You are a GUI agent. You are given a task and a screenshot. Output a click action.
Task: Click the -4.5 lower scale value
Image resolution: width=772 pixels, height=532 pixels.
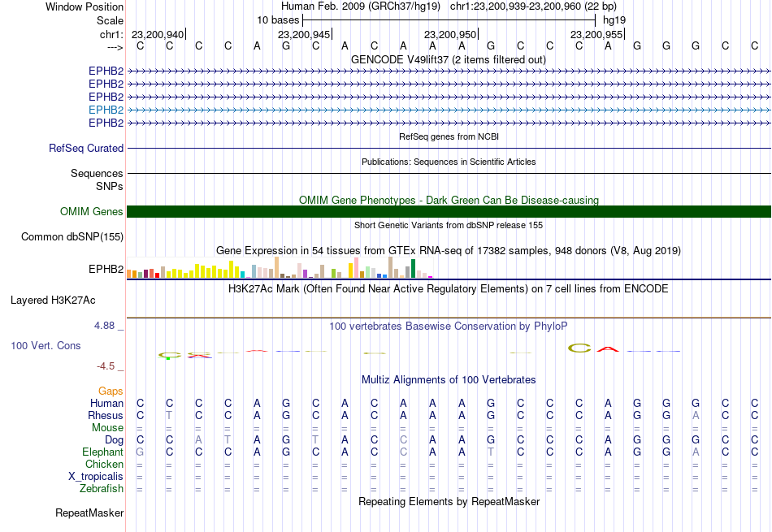tap(106, 366)
